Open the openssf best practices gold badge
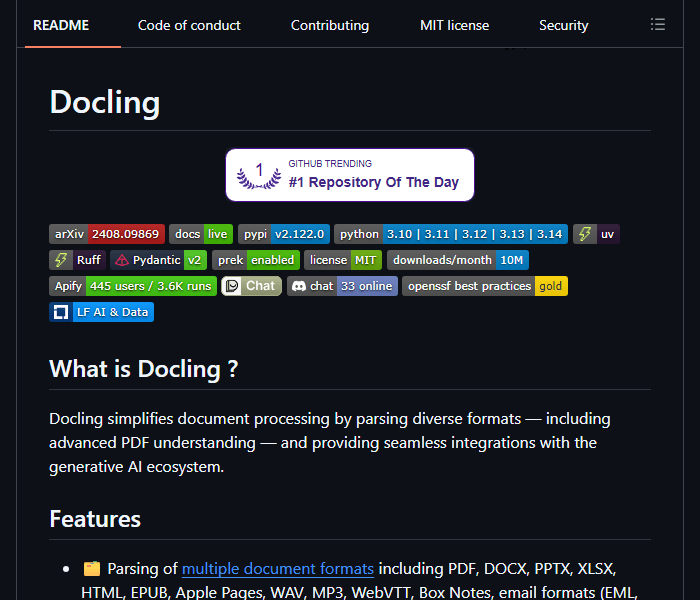The width and height of the screenshot is (700, 600). click(x=485, y=286)
